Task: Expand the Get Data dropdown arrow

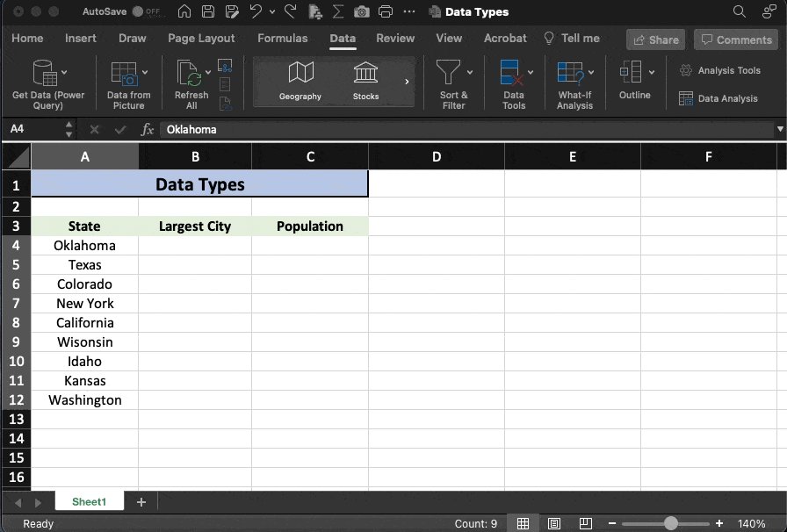Action: pos(64,72)
